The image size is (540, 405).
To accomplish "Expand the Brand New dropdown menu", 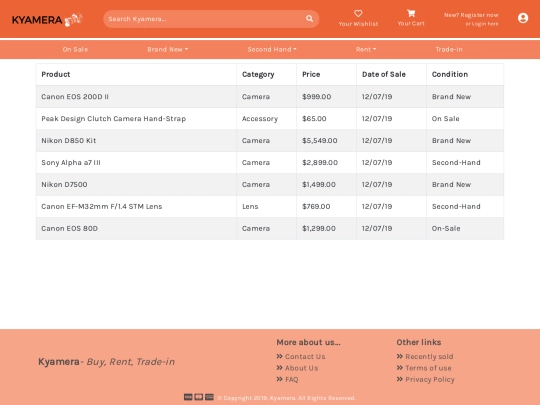I will [168, 50].
